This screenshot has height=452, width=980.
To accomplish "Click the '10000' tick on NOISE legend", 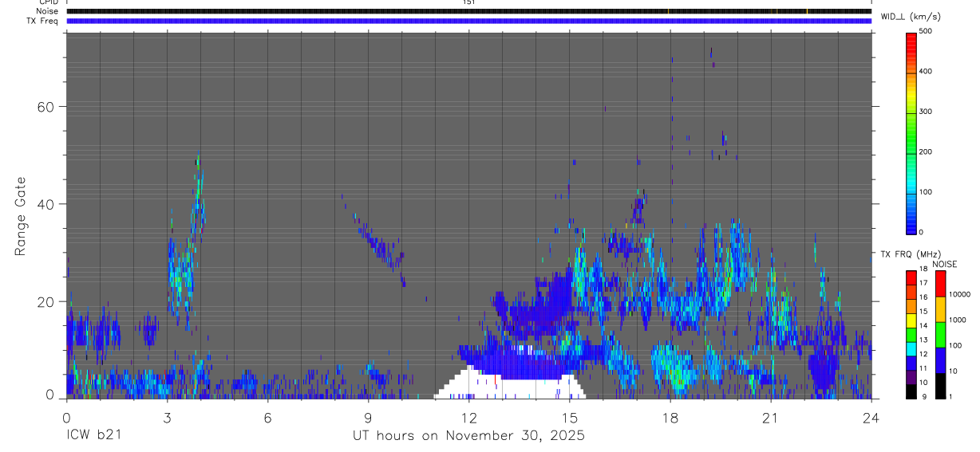I will (960, 294).
